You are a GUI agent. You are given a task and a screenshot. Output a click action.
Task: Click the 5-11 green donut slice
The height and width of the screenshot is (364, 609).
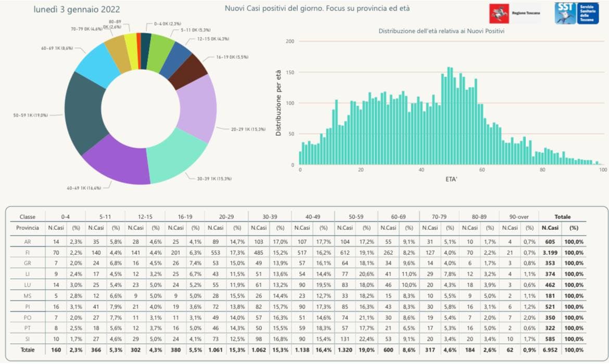point(159,50)
